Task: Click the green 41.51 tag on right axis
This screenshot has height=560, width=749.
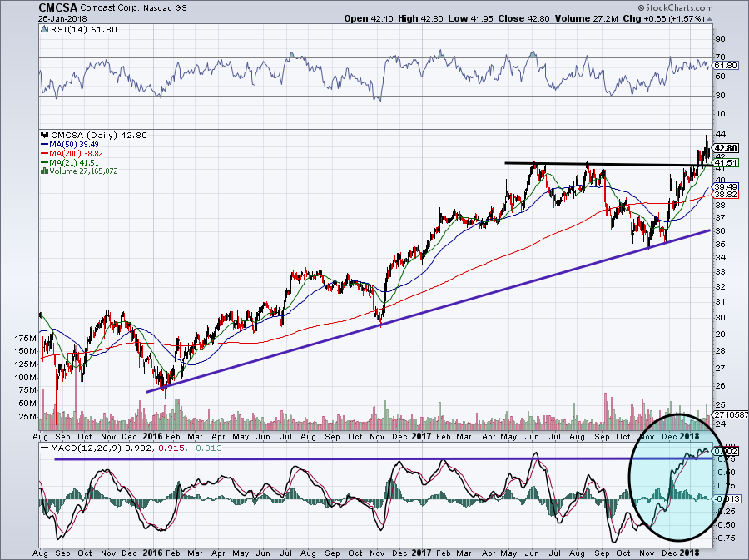Action: (725, 163)
